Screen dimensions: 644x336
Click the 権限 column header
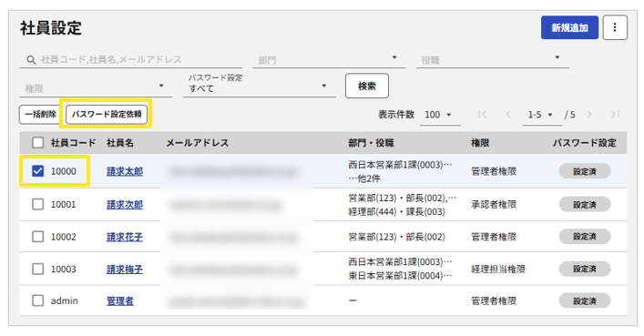click(x=480, y=143)
